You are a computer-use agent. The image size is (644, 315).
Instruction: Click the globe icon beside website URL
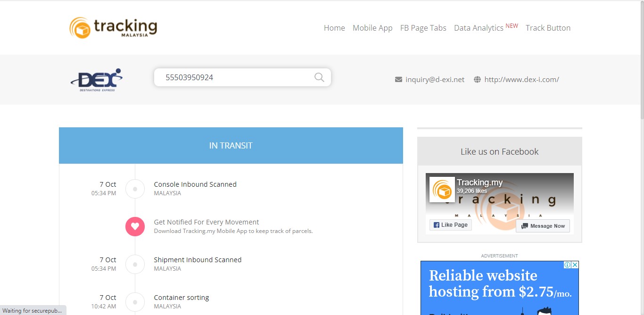pos(477,80)
